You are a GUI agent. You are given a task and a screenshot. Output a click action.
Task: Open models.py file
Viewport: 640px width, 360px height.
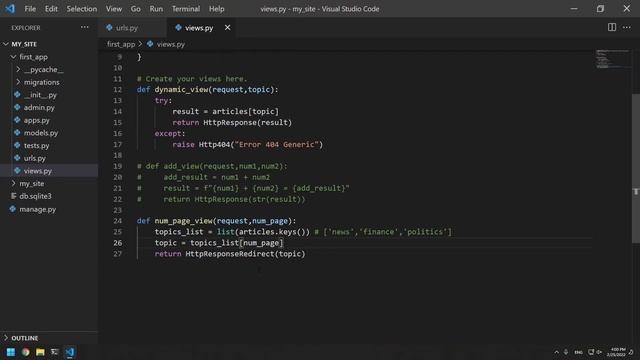point(41,133)
